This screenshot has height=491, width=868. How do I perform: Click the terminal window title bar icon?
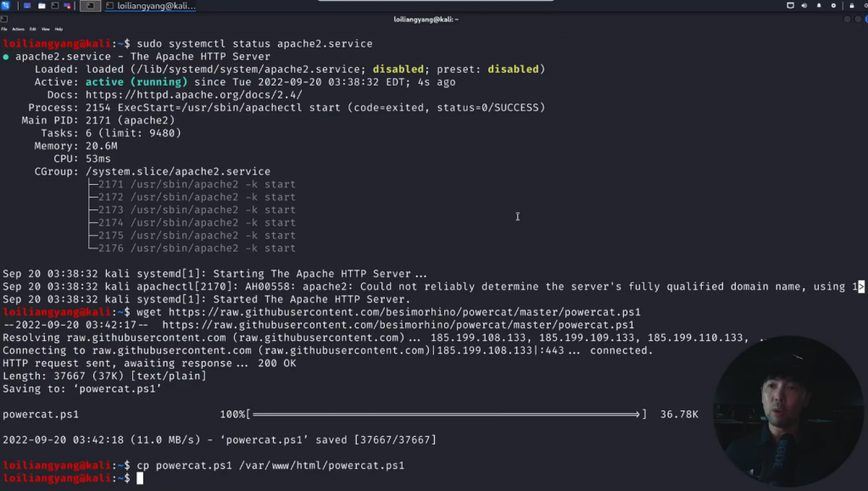pyautogui.click(x=5, y=19)
